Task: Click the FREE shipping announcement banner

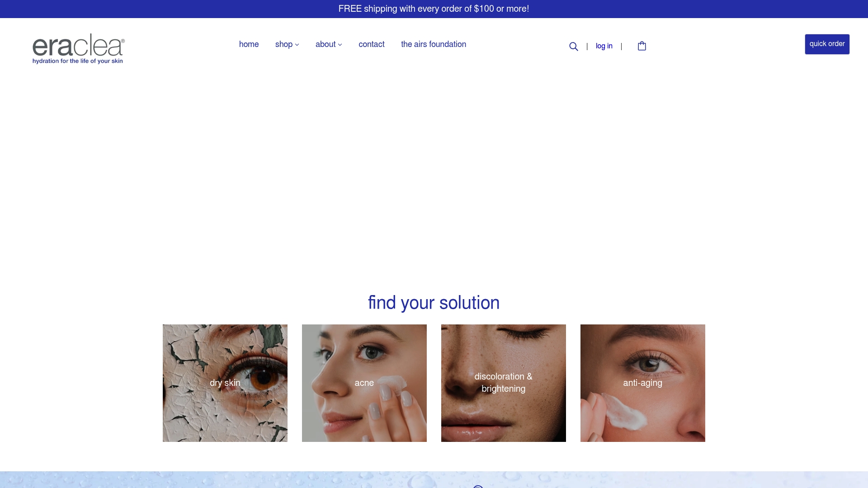Action: (x=434, y=9)
